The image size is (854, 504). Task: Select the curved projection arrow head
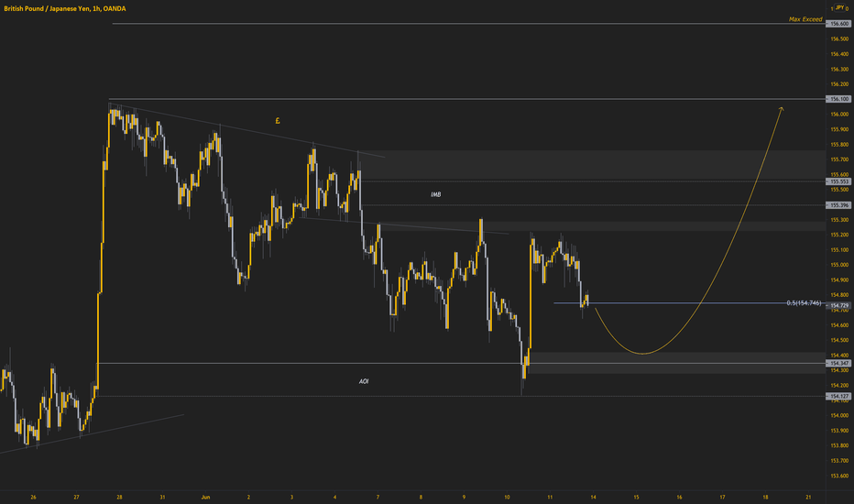pos(781,109)
